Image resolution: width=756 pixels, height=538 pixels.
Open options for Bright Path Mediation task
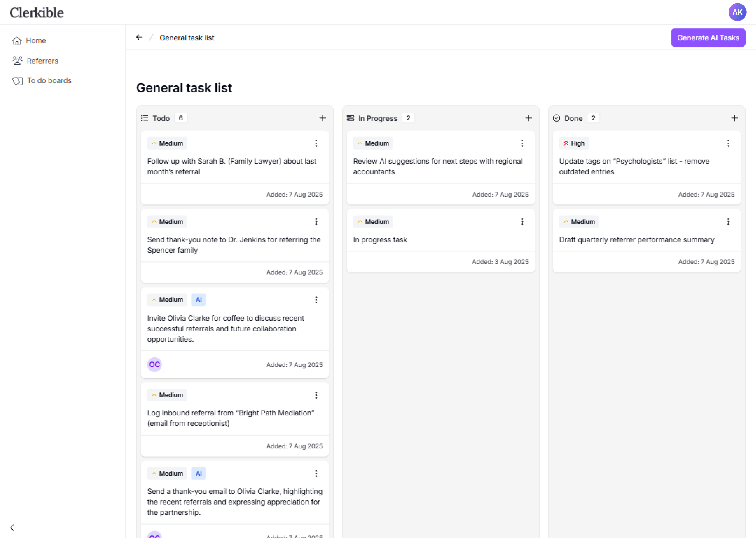pos(316,395)
